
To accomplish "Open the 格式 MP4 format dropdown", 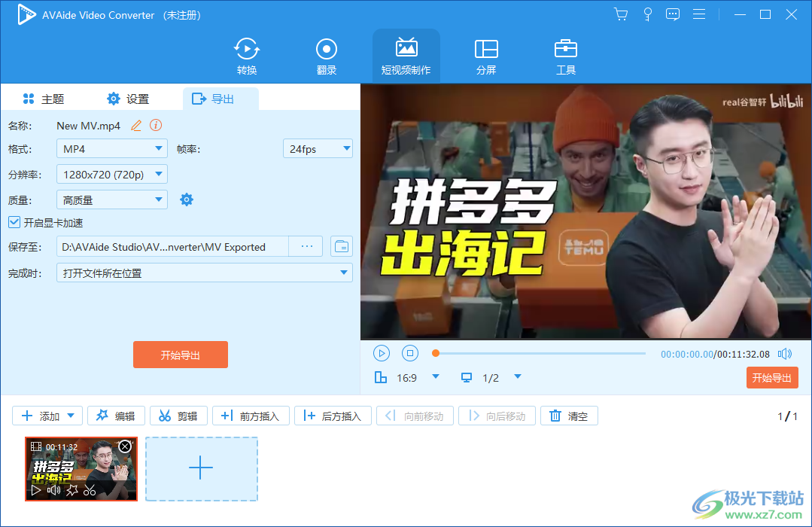I will click(x=112, y=149).
